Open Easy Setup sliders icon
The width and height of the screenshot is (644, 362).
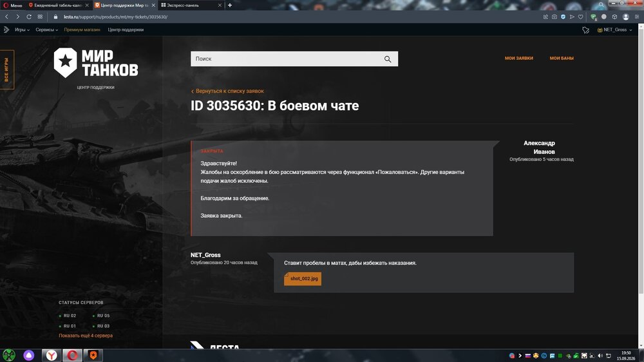pos(637,17)
